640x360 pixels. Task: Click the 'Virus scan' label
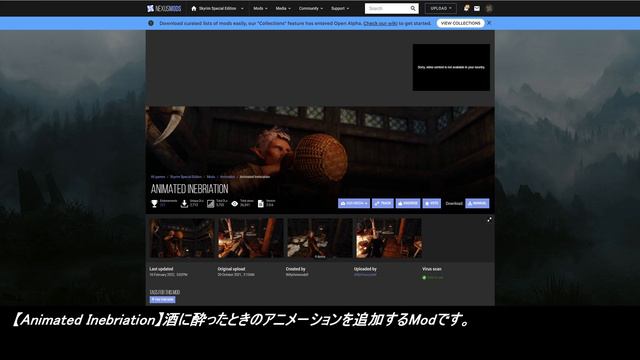431,269
